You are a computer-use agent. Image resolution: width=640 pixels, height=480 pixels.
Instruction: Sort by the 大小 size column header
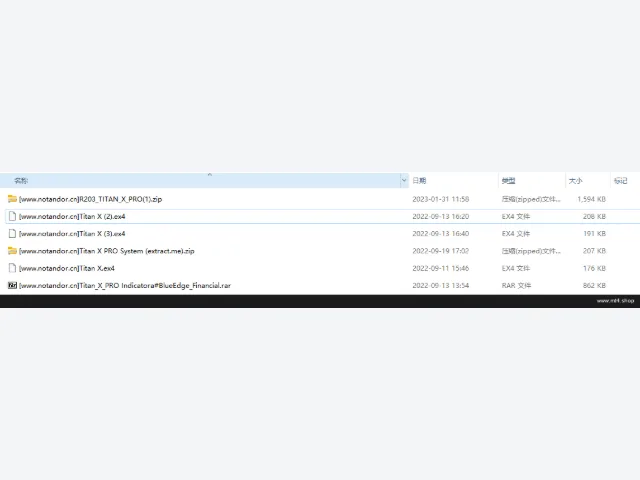(x=576, y=180)
